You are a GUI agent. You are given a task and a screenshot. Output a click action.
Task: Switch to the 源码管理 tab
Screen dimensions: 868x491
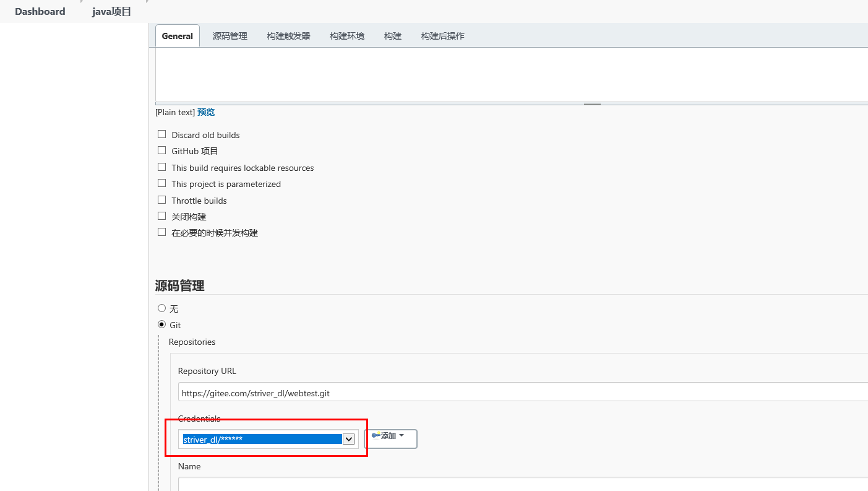(x=230, y=36)
